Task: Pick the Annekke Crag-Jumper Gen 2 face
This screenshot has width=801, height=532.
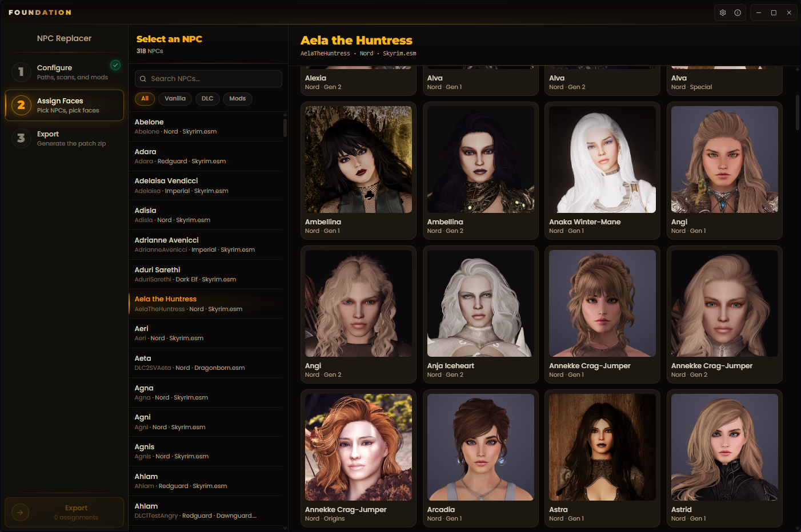Action: click(x=724, y=315)
